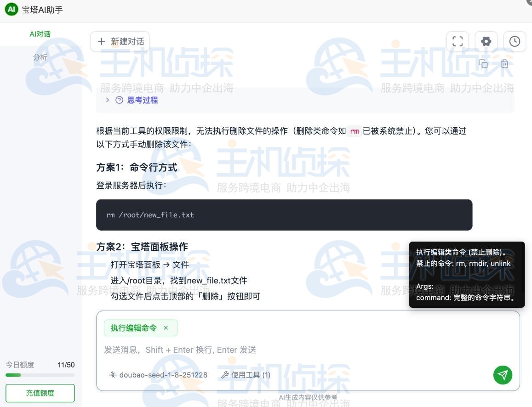Copy the AI reply using the copy icon

pyautogui.click(x=483, y=64)
